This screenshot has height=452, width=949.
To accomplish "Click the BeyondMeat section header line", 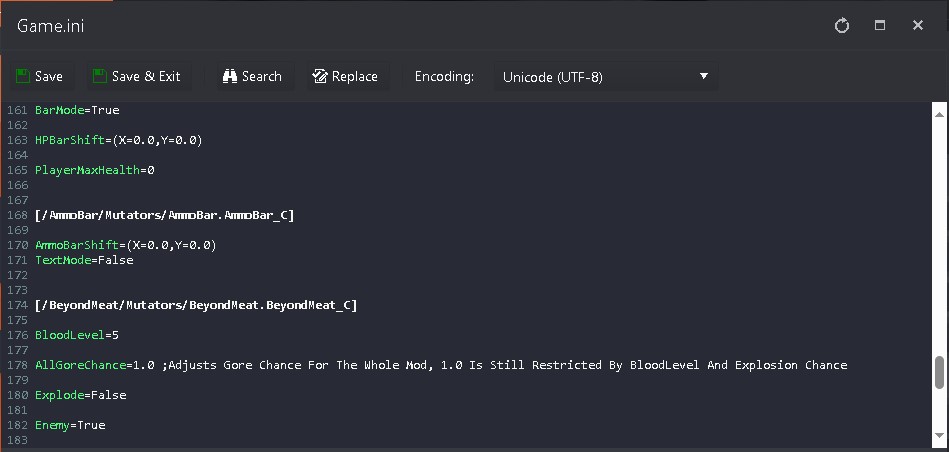I will 196,306.
